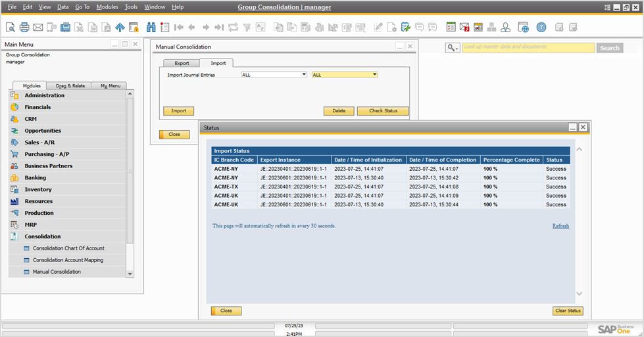This screenshot has height=337, width=644.
Task: Click the Refresh link in Status window
Action: (x=560, y=226)
